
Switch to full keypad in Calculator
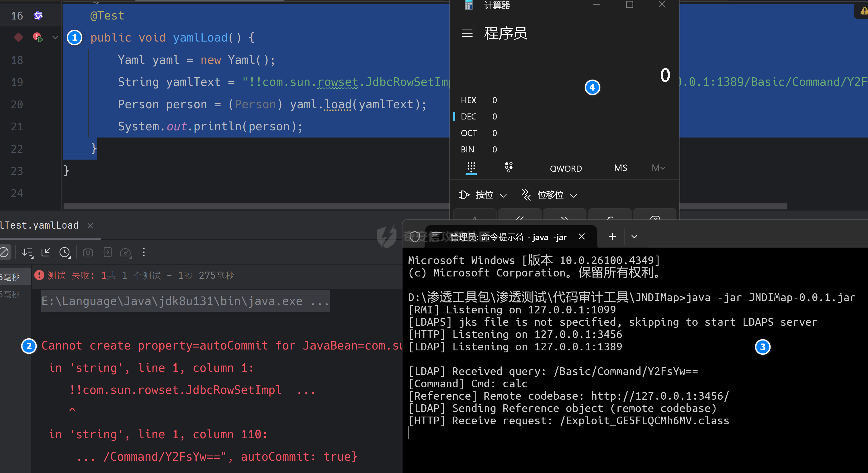coord(471,167)
